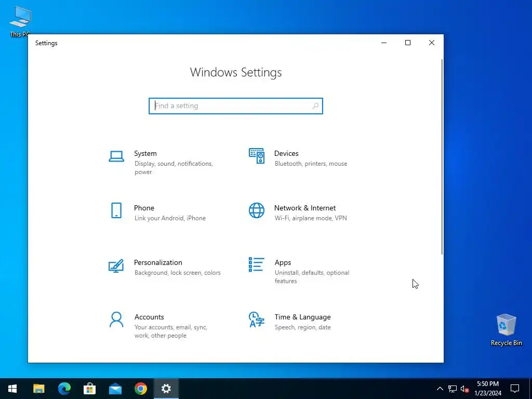Click the Settings window vertical scrollbar
The image size is (532, 399).
[x=442, y=157]
